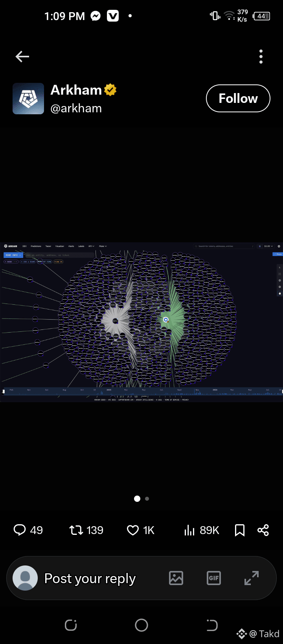
Task: Tap the Wi-Fi icon in status bar
Action: click(x=229, y=16)
